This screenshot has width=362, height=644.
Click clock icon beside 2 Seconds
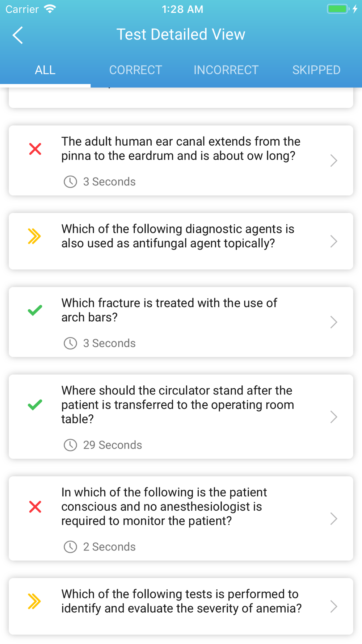click(x=70, y=547)
